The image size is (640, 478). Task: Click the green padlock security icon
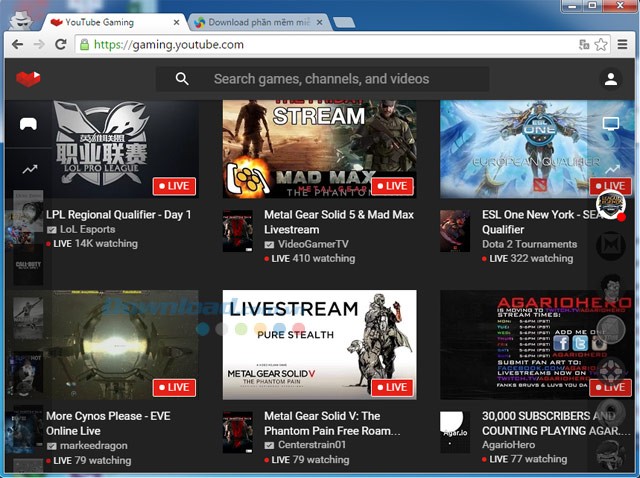pyautogui.click(x=84, y=44)
